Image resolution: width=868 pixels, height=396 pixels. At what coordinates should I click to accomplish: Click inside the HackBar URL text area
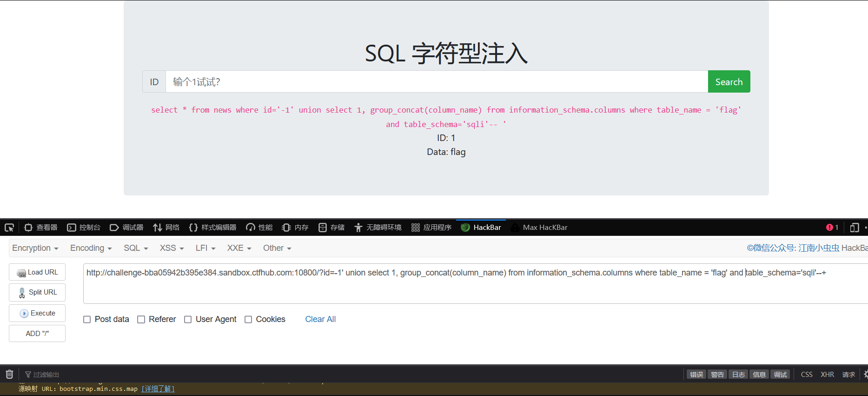point(475,284)
